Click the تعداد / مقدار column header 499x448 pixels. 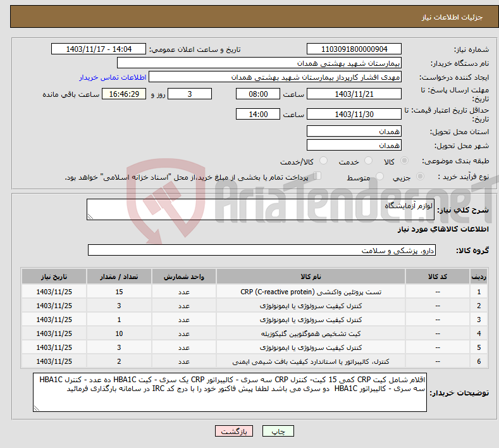[x=119, y=277]
